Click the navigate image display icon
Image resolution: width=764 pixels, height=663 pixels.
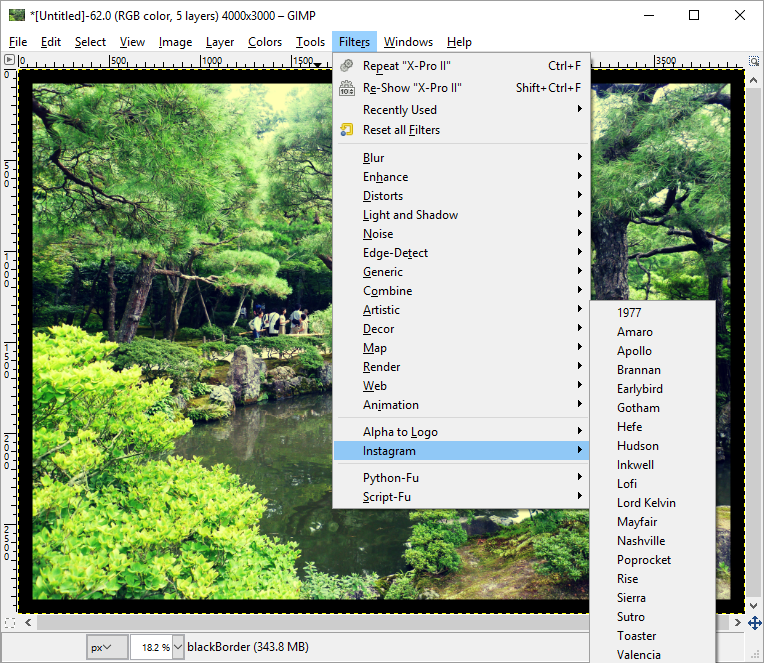click(755, 622)
